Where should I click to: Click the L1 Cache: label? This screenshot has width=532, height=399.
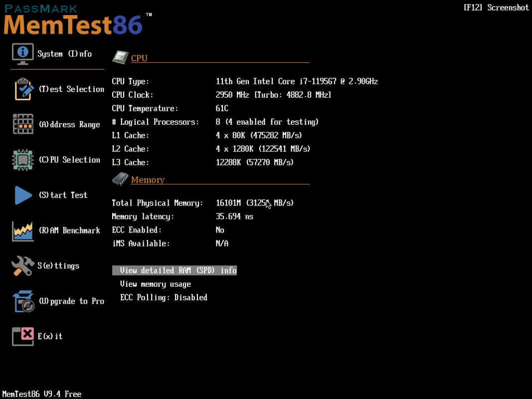click(x=131, y=135)
